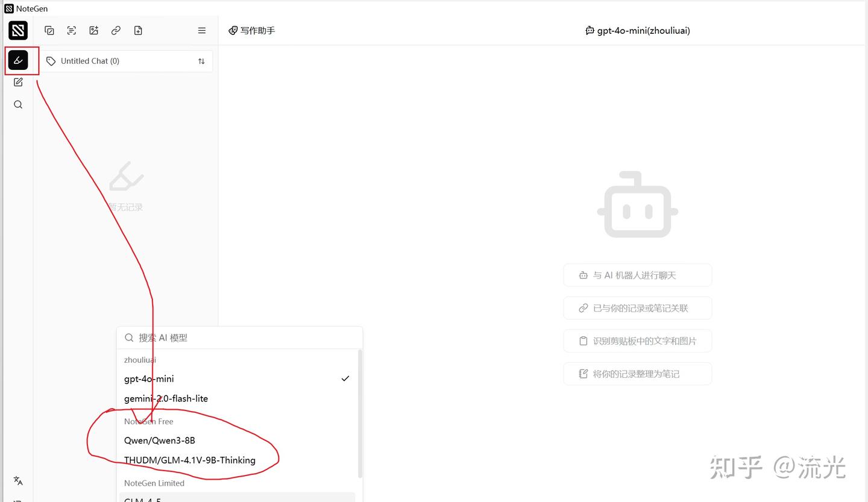868x502 pixels.
Task: Open the Untitled Chat (0) tag selector
Action: tap(126, 61)
